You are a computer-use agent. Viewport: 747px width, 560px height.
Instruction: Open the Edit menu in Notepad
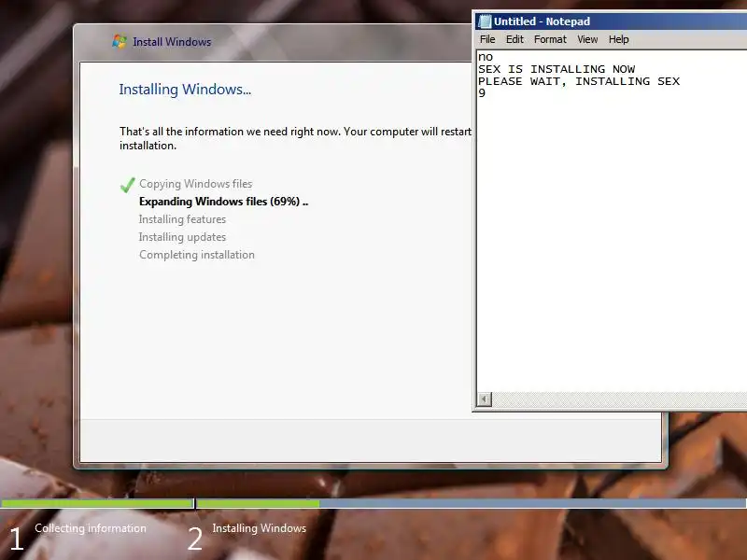514,39
